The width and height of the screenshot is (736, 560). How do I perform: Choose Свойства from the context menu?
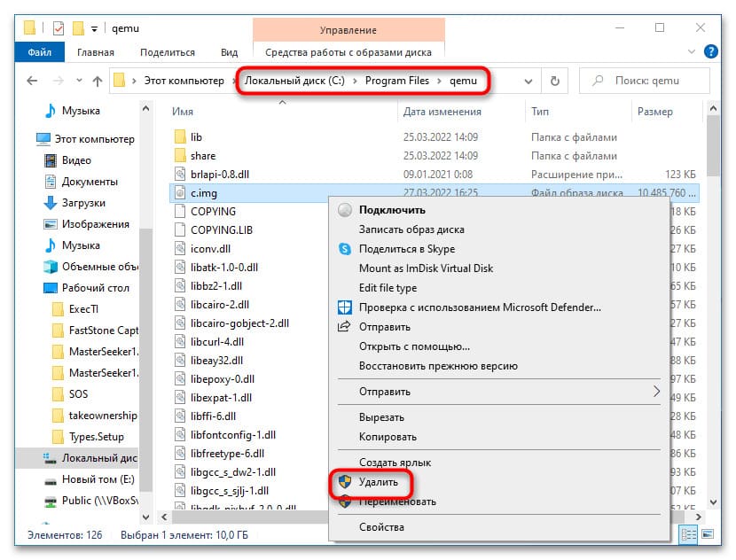381,527
